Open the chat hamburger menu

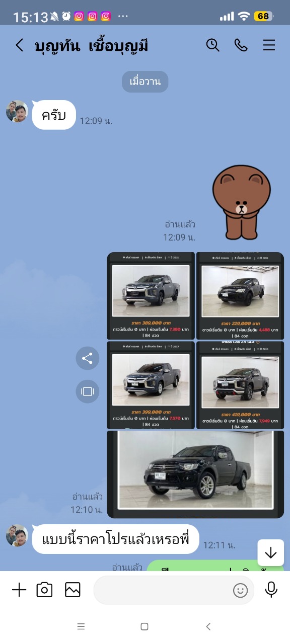[269, 45]
